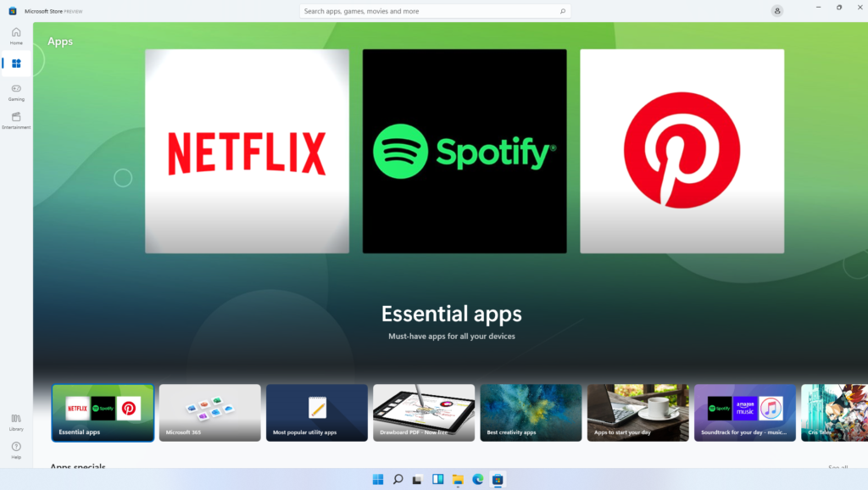This screenshot has height=490, width=868.
Task: Open Help in the sidebar
Action: pyautogui.click(x=16, y=450)
